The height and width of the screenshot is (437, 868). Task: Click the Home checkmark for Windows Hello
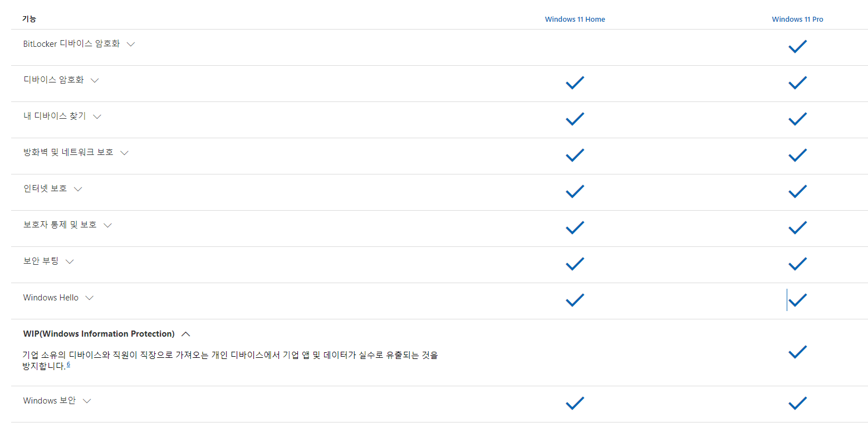575,300
